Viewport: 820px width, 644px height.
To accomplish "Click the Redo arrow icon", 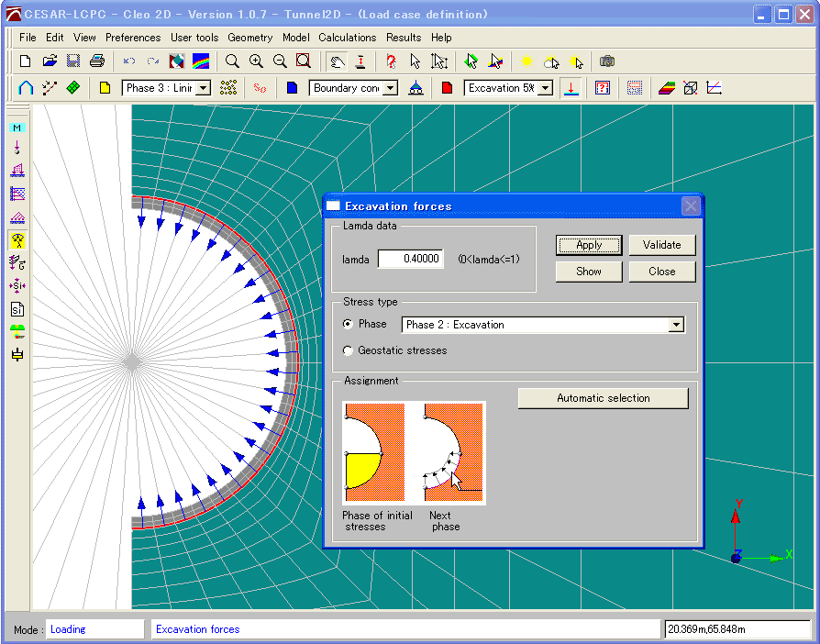I will coord(152,61).
